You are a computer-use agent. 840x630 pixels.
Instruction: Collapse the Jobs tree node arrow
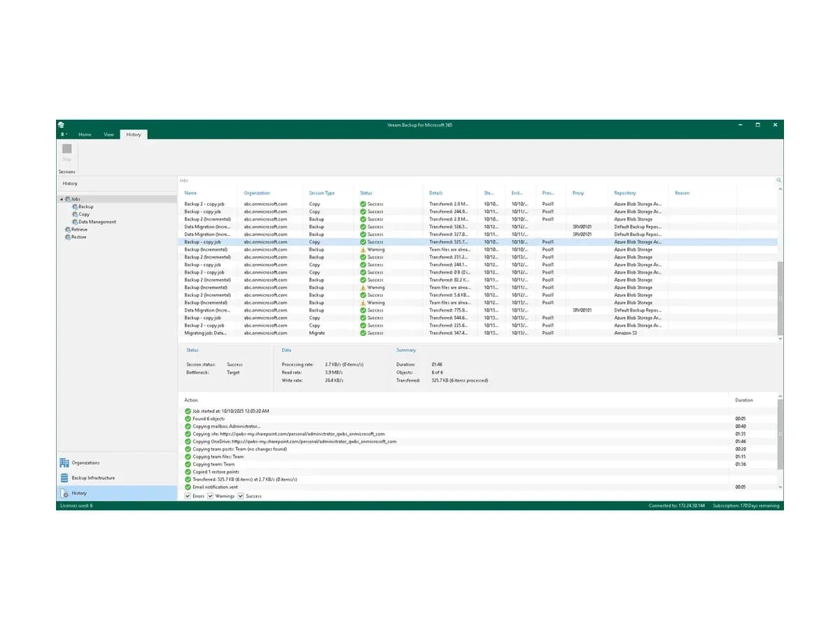(x=61, y=199)
